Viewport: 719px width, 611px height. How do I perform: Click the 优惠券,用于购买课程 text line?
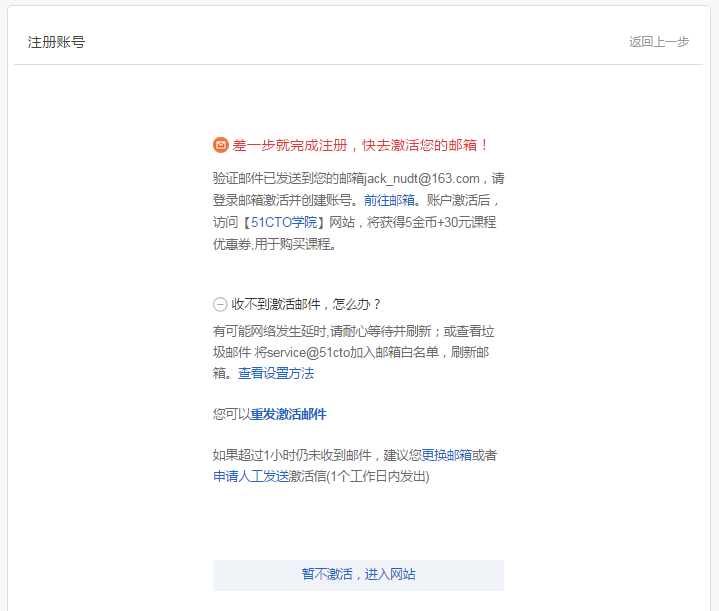point(275,244)
